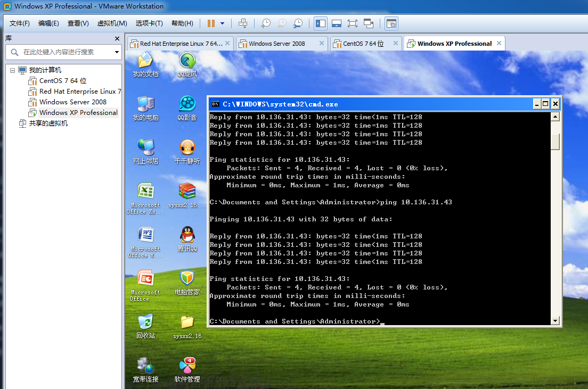Minimize the cmd.exe window
The width and height of the screenshot is (588, 389).
pyautogui.click(x=537, y=104)
